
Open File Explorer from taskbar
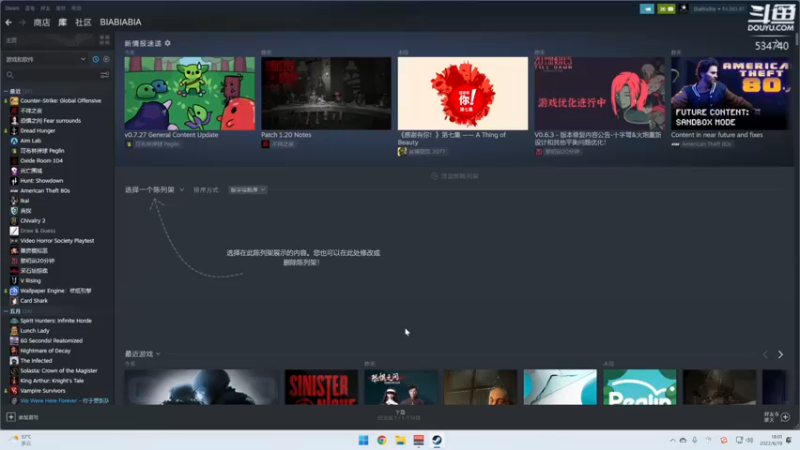400,440
